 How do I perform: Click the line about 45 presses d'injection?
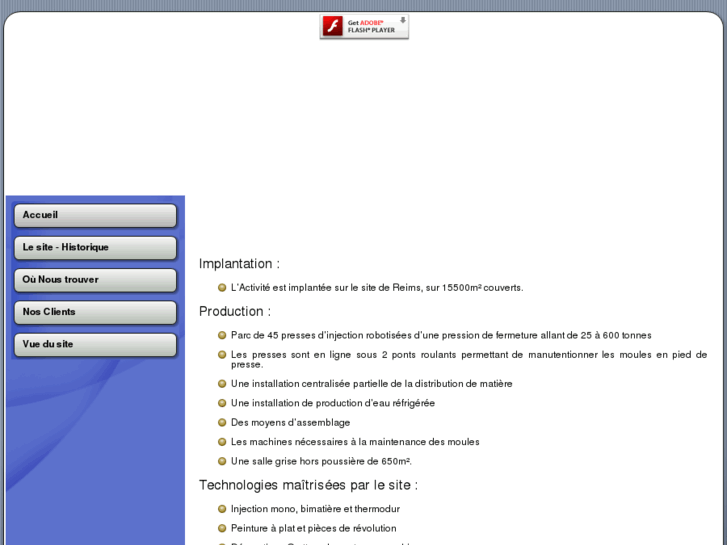(441, 335)
